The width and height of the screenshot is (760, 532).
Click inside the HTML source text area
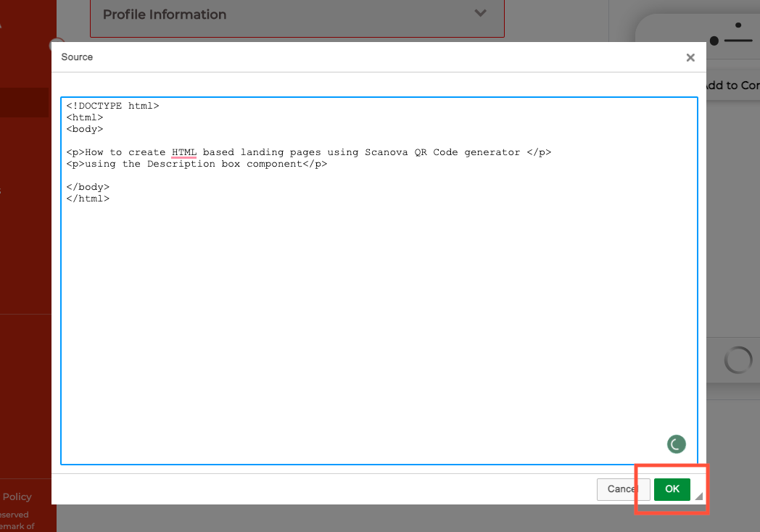point(379,280)
